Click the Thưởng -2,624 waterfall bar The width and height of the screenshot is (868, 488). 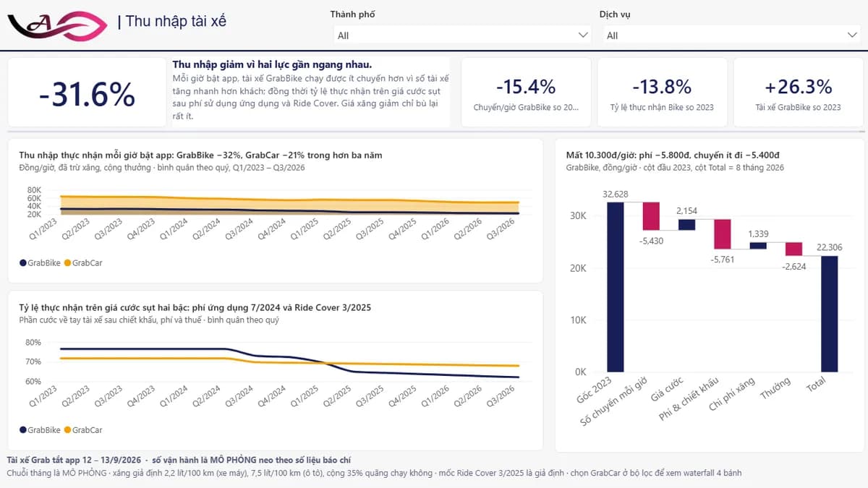pos(793,249)
